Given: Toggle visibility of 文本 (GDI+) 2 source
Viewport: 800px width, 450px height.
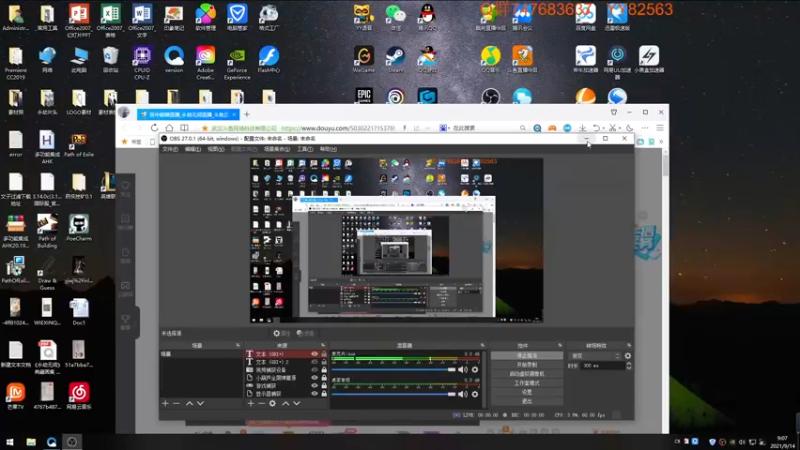Looking at the screenshot, I should 314,362.
